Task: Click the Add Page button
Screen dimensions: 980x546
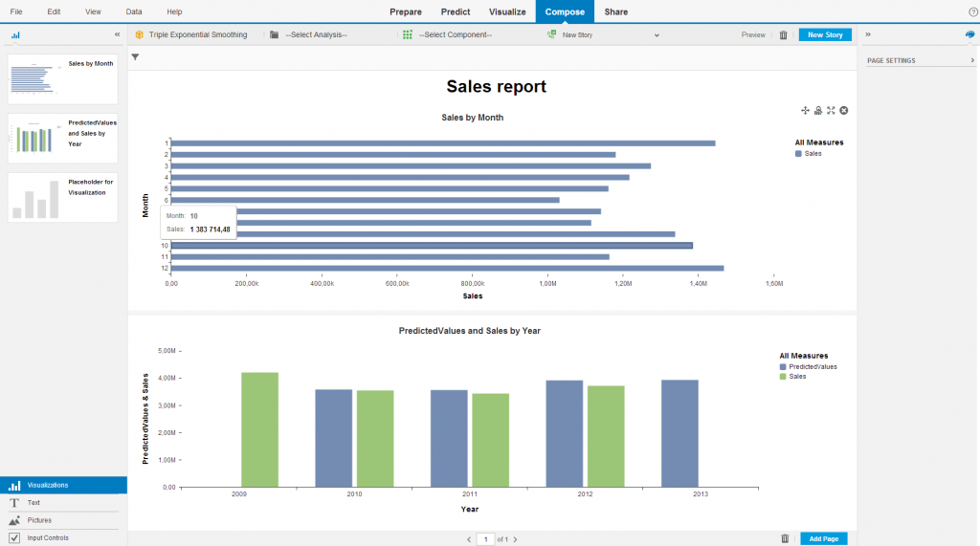Action: (x=823, y=538)
